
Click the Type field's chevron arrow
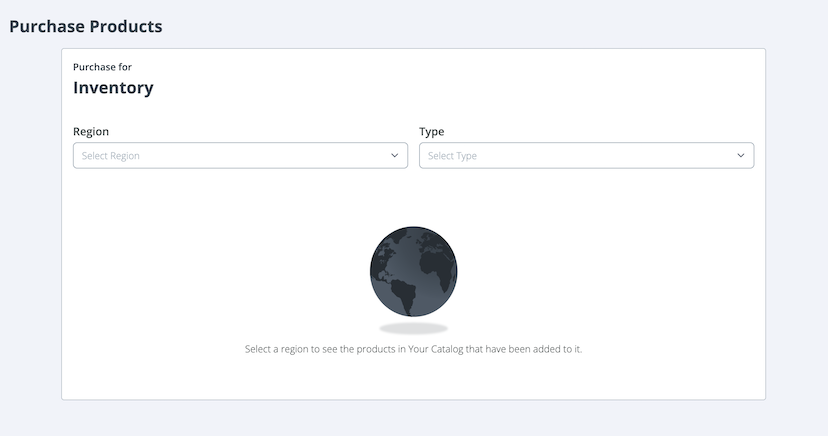741,156
